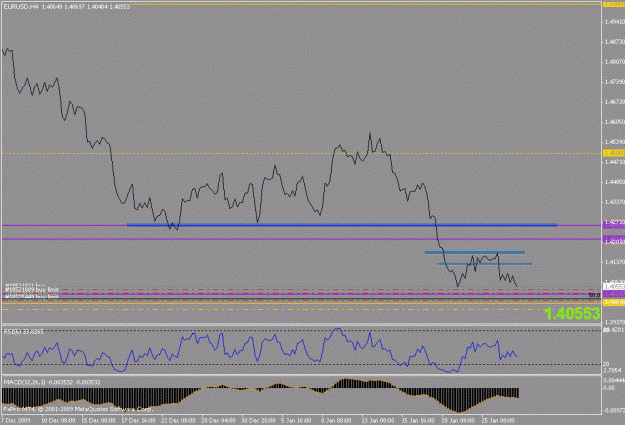The width and height of the screenshot is (625, 425).
Task: Click the large green 1.40553 price display
Action: 572,314
